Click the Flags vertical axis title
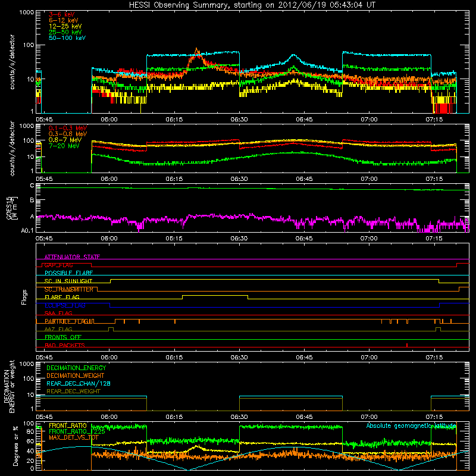 point(24,297)
